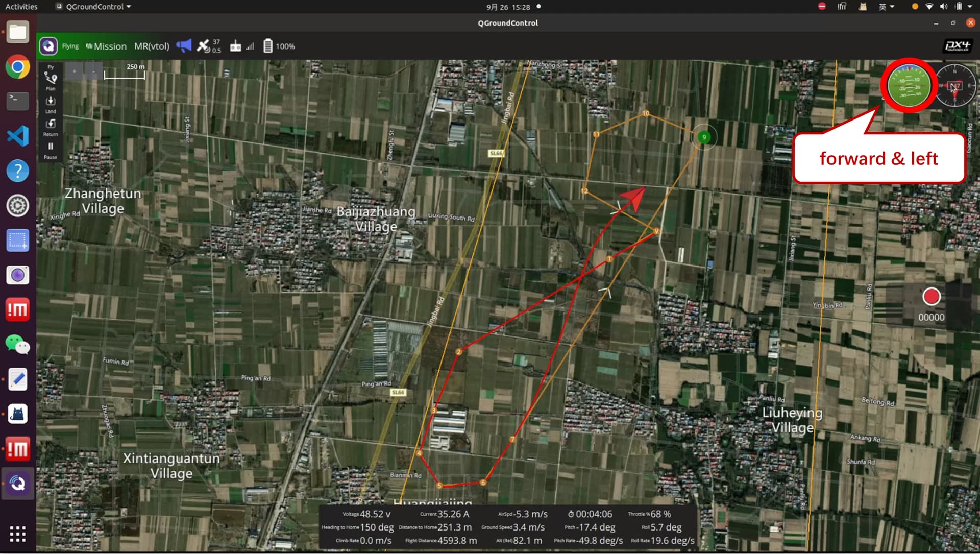Click the blue megaphone messages icon

(x=184, y=46)
